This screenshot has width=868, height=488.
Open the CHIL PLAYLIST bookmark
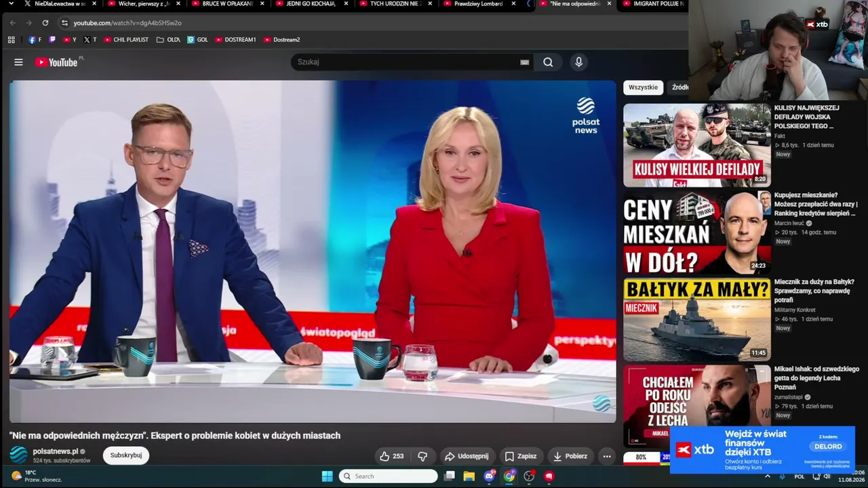[126, 40]
